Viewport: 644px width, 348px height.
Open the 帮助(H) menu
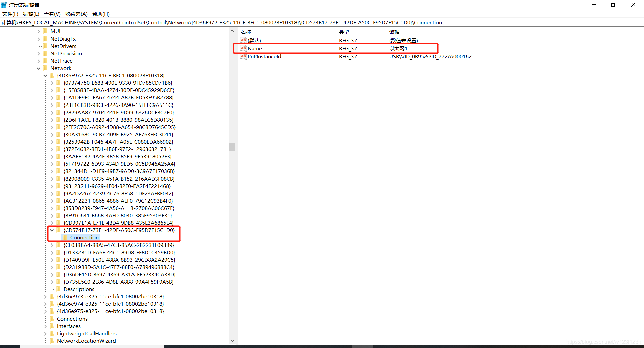point(101,14)
